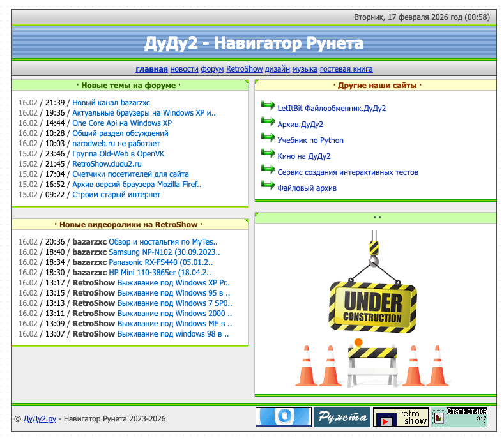
Task: Select the музыка navigation item
Action: coord(305,69)
